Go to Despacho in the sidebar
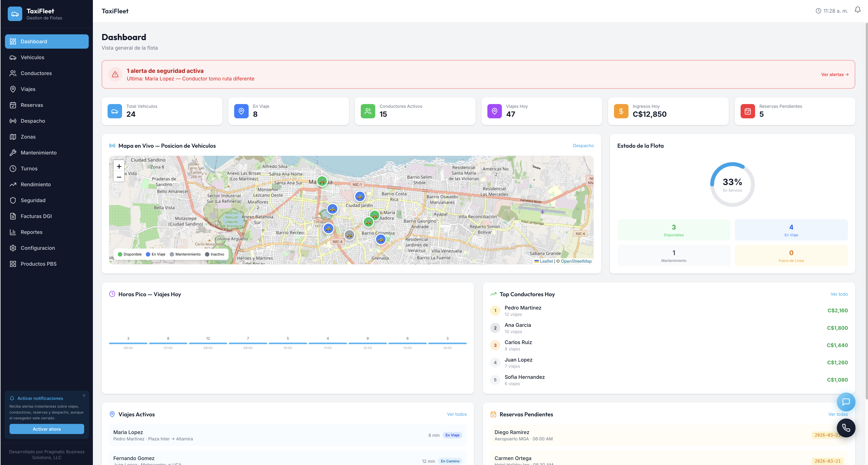The height and width of the screenshot is (465, 868). pyautogui.click(x=33, y=121)
